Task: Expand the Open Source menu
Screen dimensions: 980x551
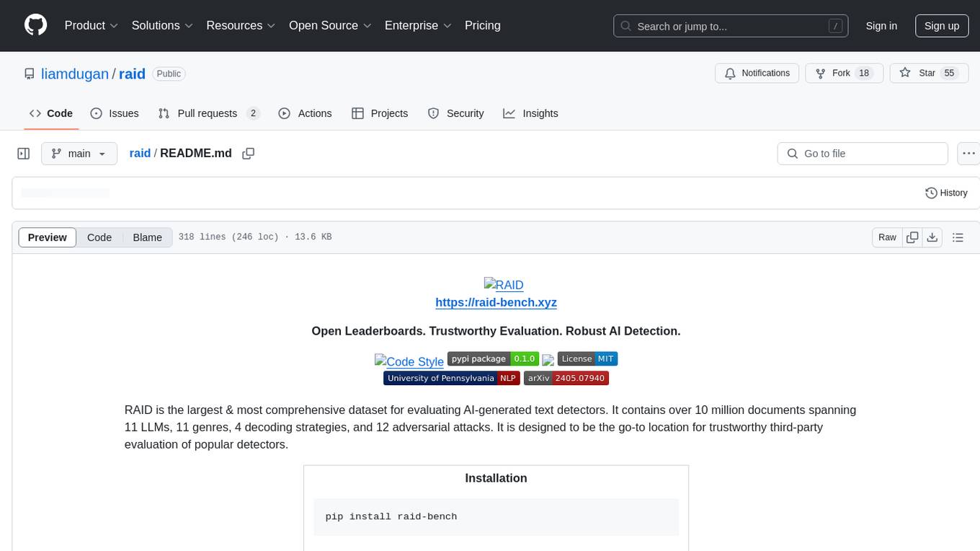Action: tap(330, 25)
